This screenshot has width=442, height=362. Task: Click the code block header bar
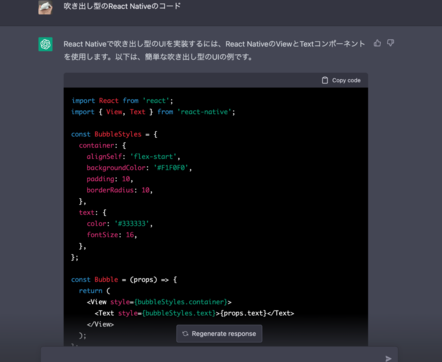pos(216,80)
